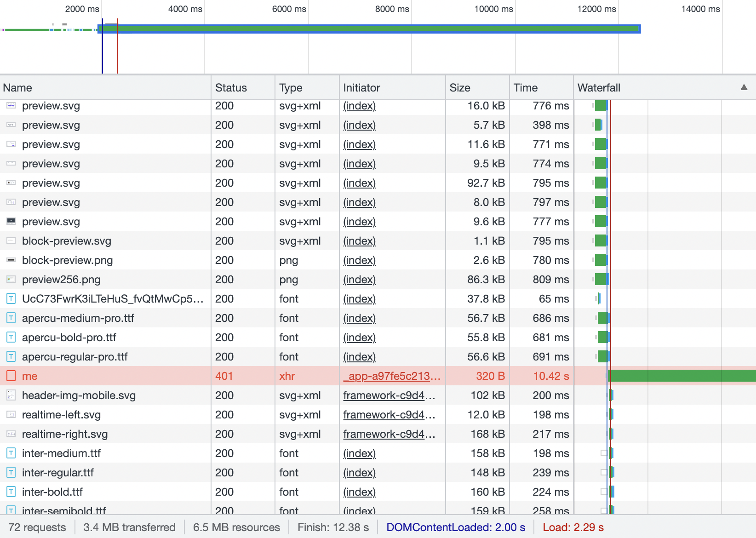The height and width of the screenshot is (538, 756).
Task: Click 'DOMContentLoaded: 2.00 s' in status bar
Action: (456, 527)
